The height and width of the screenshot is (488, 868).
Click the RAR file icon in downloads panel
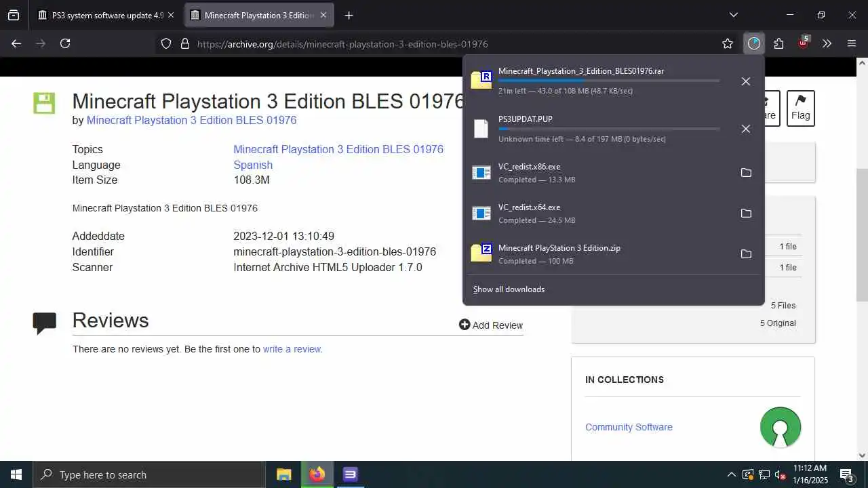481,80
